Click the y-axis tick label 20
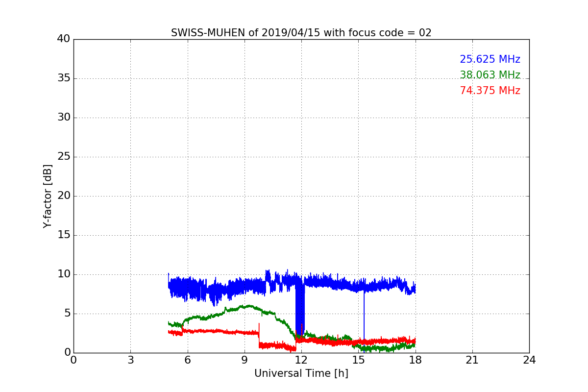 point(63,196)
